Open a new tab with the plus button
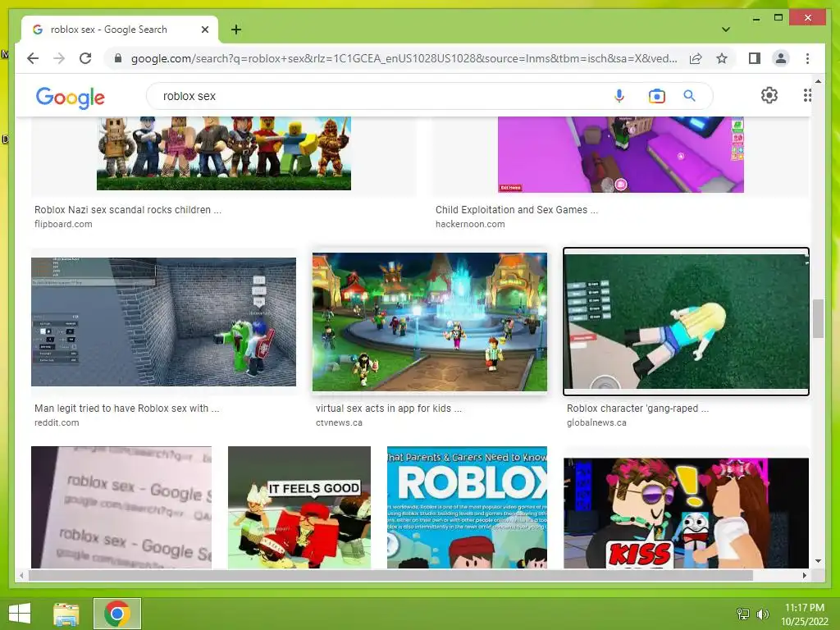This screenshot has width=840, height=630. point(235,30)
